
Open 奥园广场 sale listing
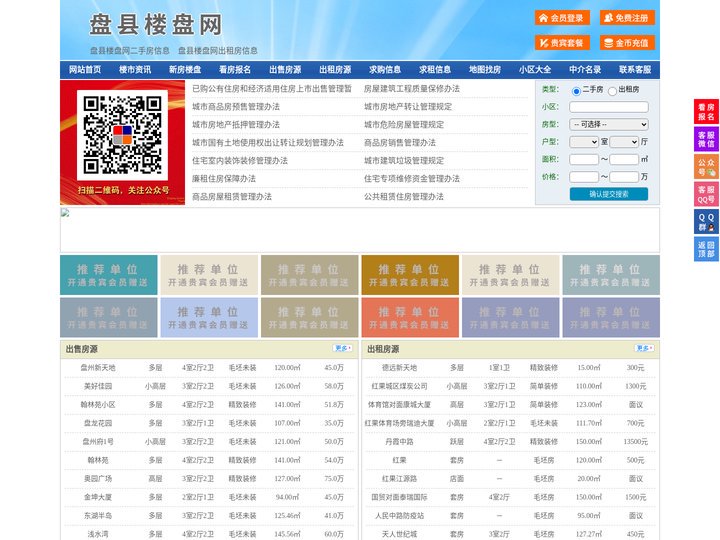coord(98,478)
